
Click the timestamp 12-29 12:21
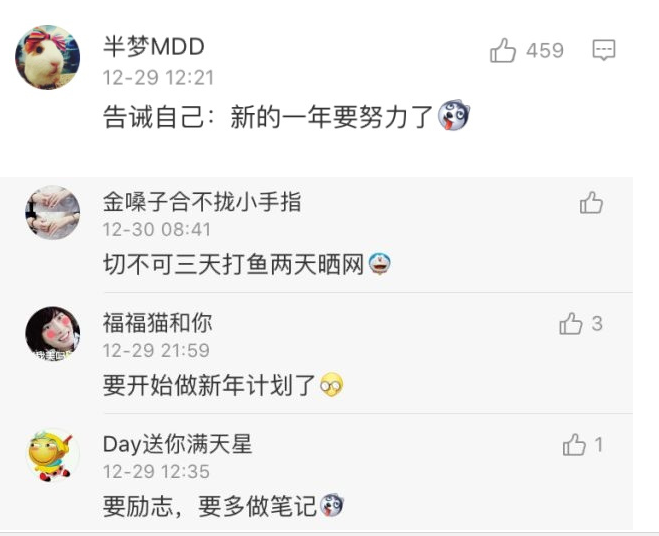(x=158, y=78)
